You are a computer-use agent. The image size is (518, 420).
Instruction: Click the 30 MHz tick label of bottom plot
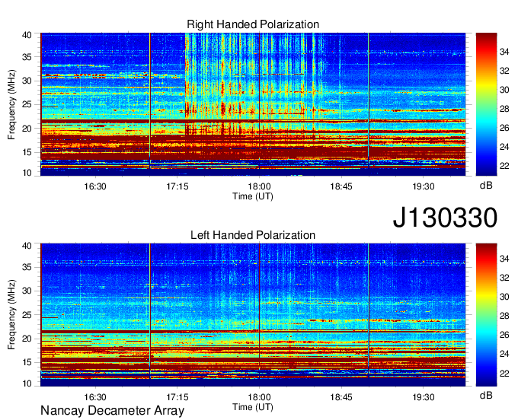pyautogui.click(x=27, y=291)
